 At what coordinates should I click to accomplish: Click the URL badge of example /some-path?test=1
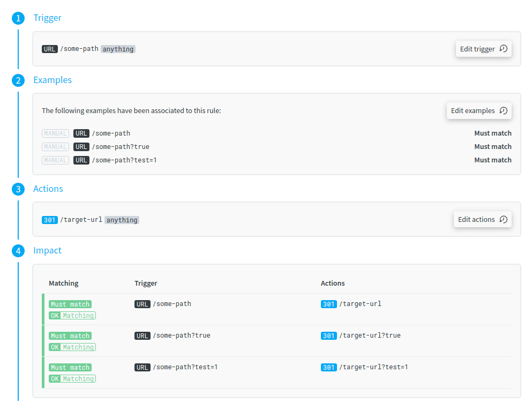(x=81, y=160)
